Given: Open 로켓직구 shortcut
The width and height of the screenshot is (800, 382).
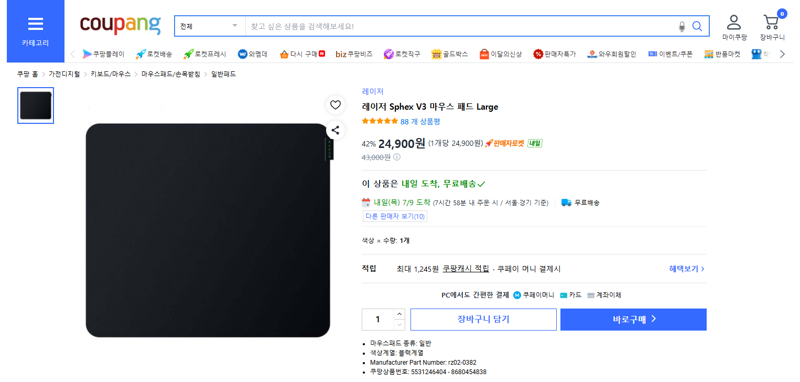Looking at the screenshot, I should 402,54.
